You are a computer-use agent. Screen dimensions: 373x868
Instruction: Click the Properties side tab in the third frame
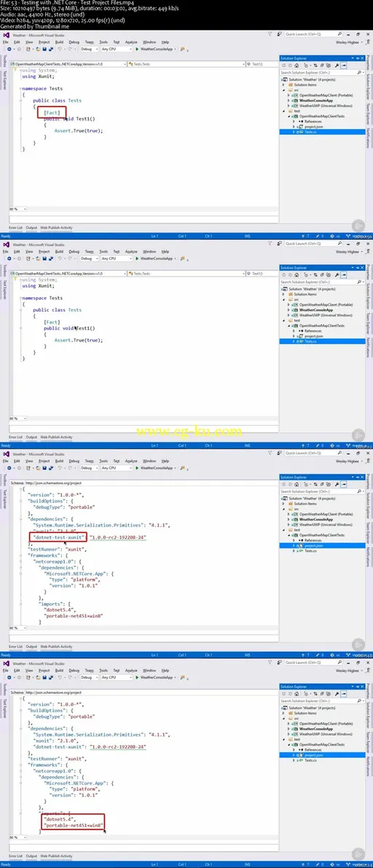coord(369,481)
